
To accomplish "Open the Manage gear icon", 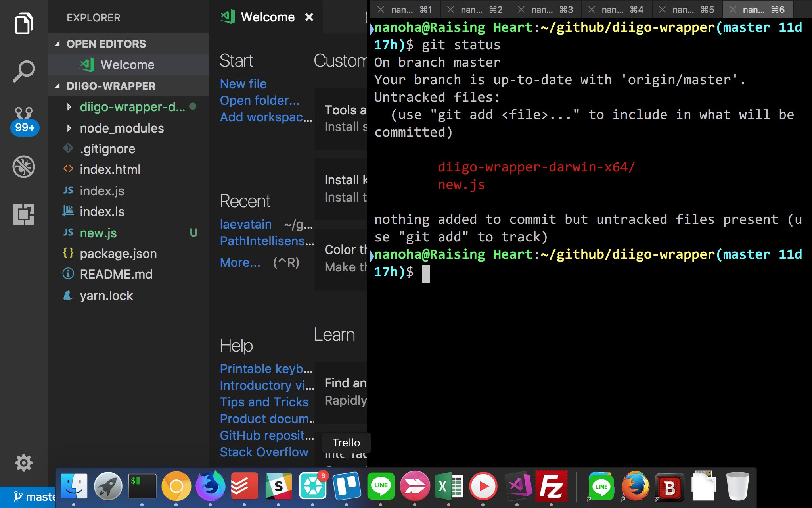I will (24, 462).
